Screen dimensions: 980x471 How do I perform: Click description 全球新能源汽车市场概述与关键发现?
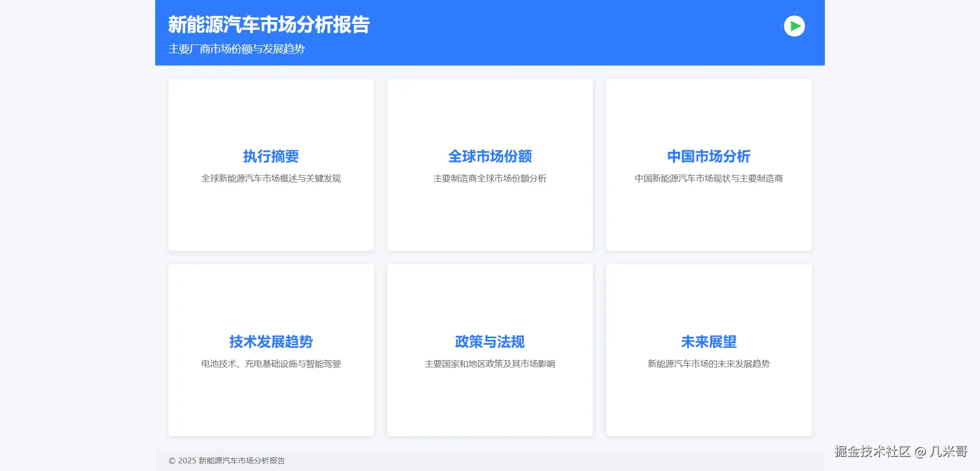point(271,178)
